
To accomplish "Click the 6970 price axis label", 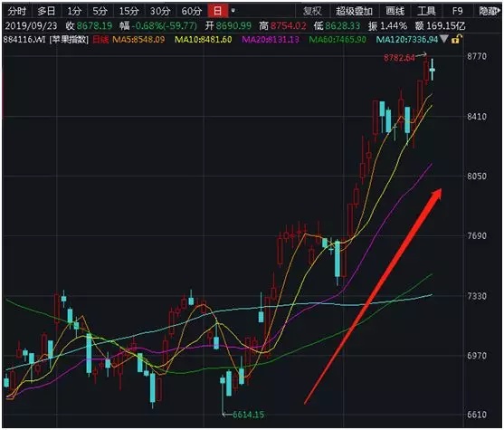I will tap(477, 356).
